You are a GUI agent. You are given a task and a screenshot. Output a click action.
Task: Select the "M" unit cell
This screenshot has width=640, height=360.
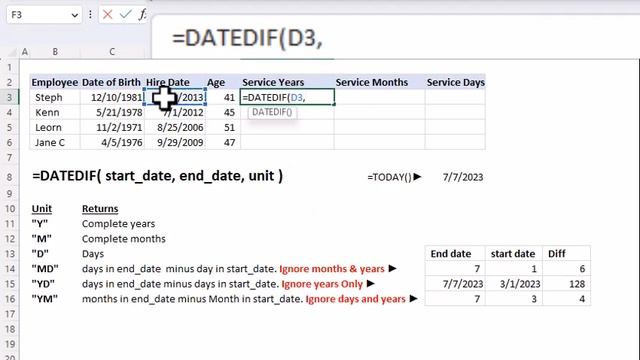click(42, 239)
